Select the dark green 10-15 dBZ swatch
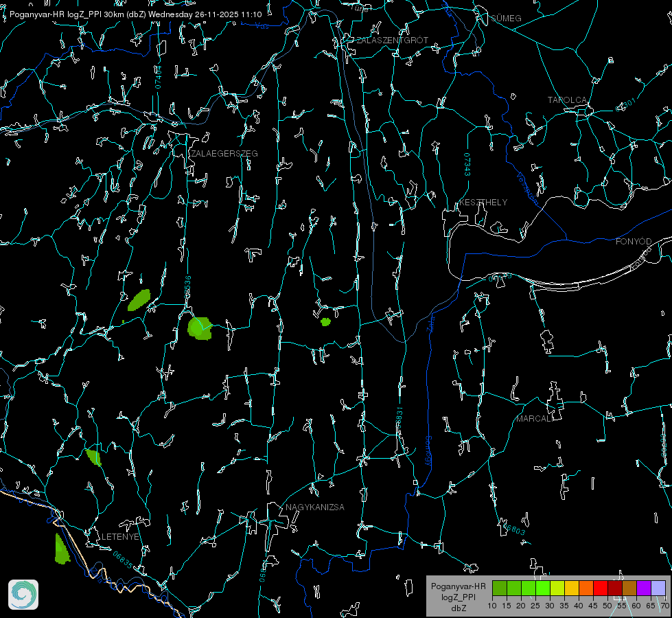Image resolution: width=672 pixels, height=618 pixels. pyautogui.click(x=500, y=588)
